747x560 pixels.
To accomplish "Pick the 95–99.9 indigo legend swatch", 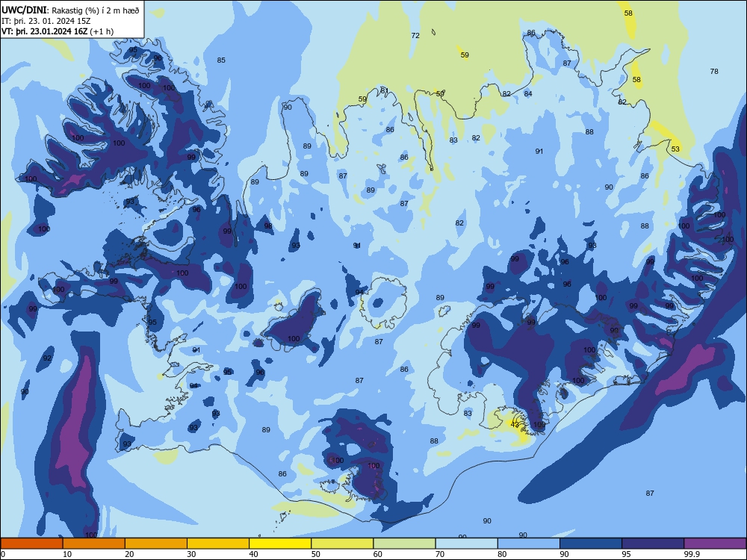I will coord(653,544).
